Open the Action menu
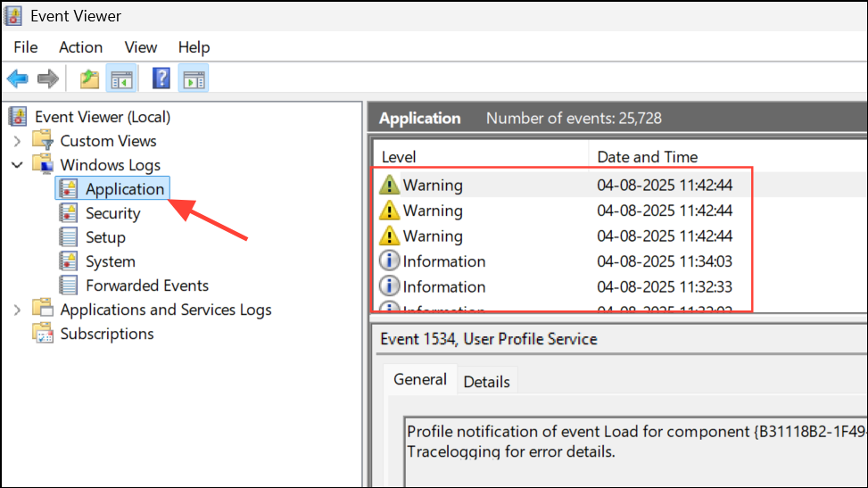 pos(80,47)
